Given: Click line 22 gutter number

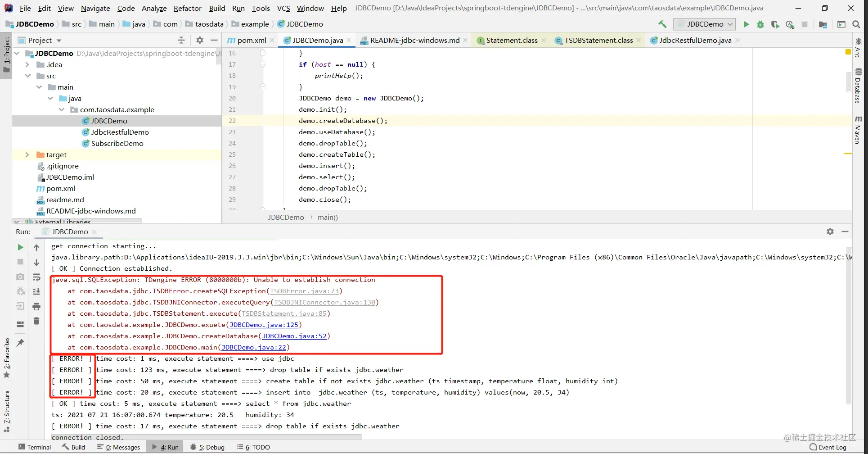Looking at the screenshot, I should pos(232,121).
